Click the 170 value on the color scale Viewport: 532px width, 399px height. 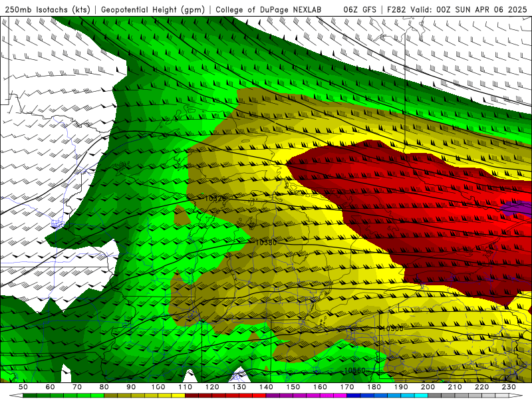(x=347, y=387)
